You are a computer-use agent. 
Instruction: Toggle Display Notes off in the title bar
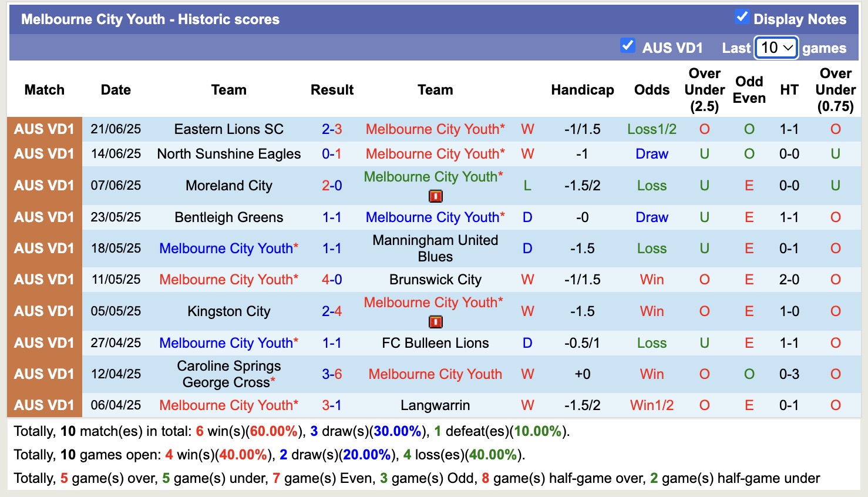(x=742, y=18)
